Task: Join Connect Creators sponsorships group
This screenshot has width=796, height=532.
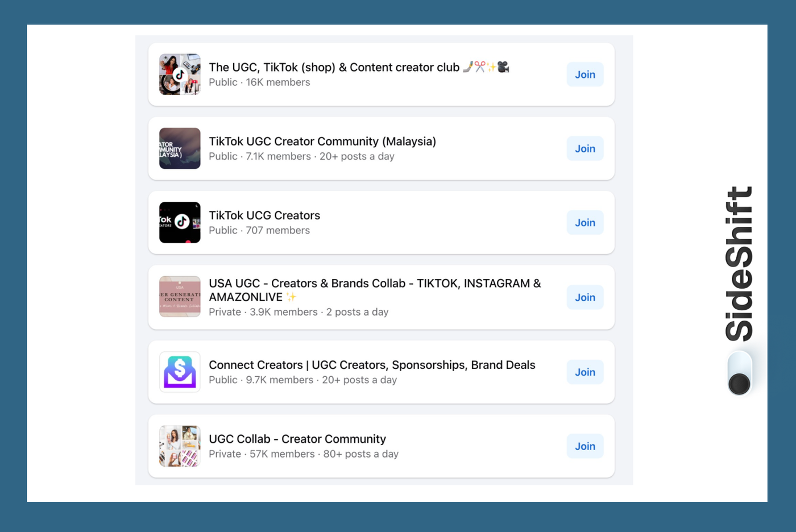Action: coord(584,372)
